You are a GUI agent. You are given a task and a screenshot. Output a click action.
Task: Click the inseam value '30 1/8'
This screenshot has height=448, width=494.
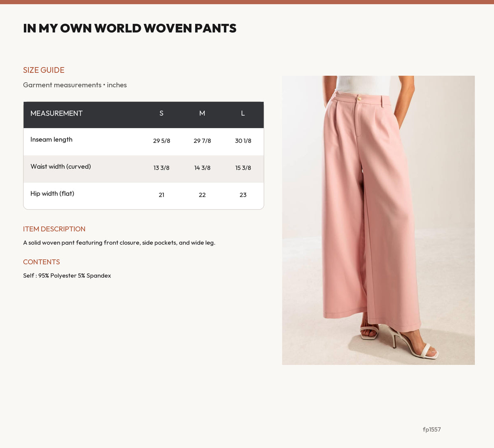tap(243, 141)
